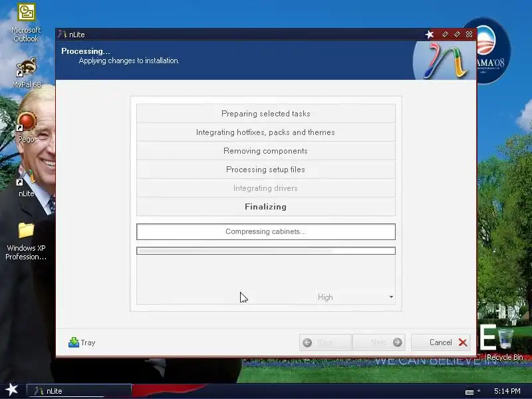Open Microsoft Outlook desktop icon
Image resolution: width=532 pixels, height=399 pixels.
(x=26, y=23)
